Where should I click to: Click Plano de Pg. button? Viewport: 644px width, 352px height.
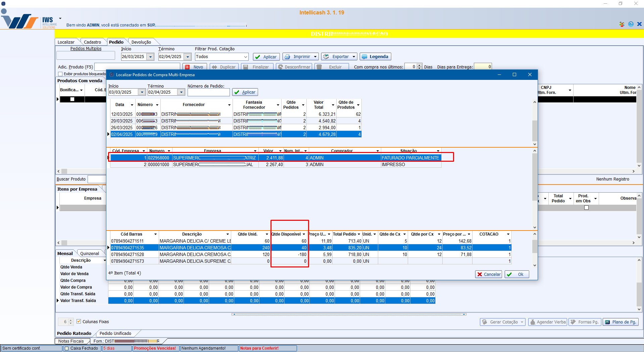pos(621,322)
